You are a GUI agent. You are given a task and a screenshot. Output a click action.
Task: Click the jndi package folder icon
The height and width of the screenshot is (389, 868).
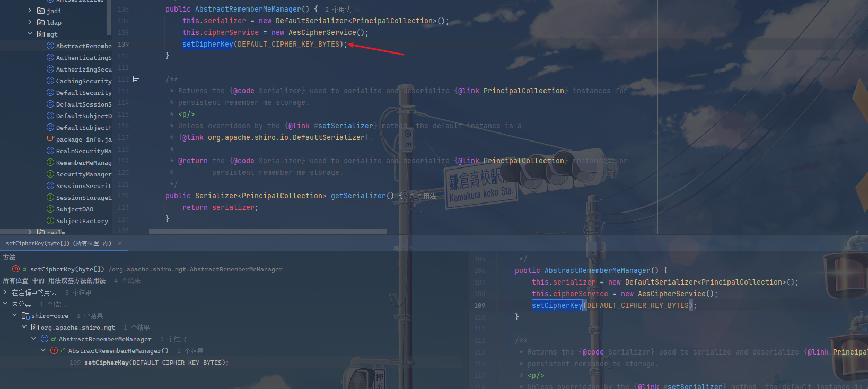click(x=41, y=11)
